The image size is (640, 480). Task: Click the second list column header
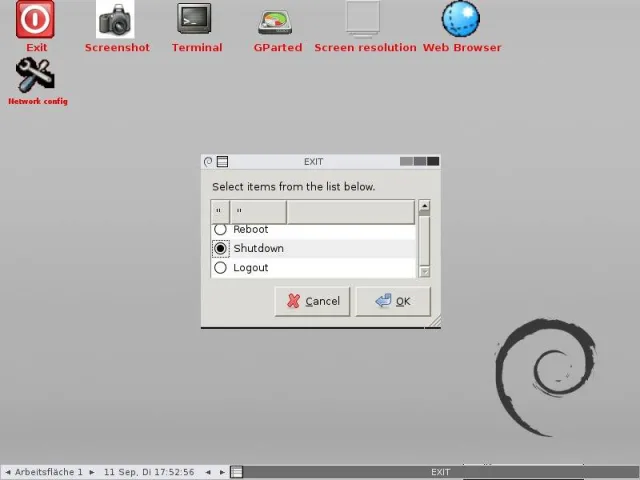[258, 211]
